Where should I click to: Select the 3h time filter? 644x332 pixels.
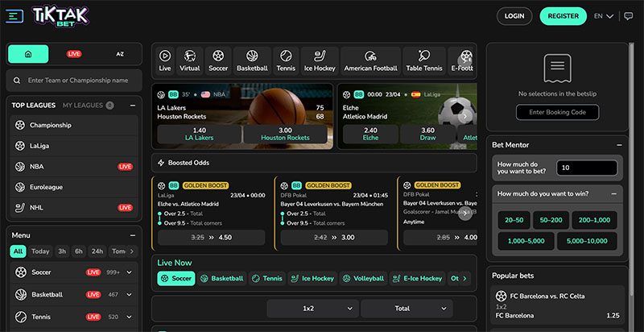(62, 251)
